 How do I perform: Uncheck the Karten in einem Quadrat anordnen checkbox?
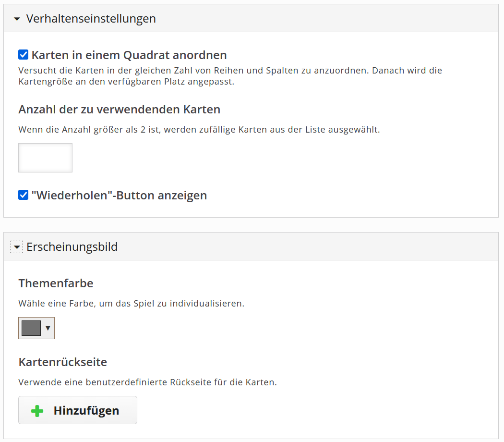pos(24,55)
